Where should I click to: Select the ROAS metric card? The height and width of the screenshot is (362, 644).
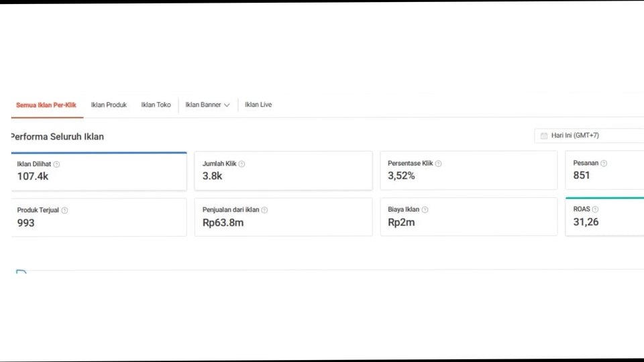(604, 217)
